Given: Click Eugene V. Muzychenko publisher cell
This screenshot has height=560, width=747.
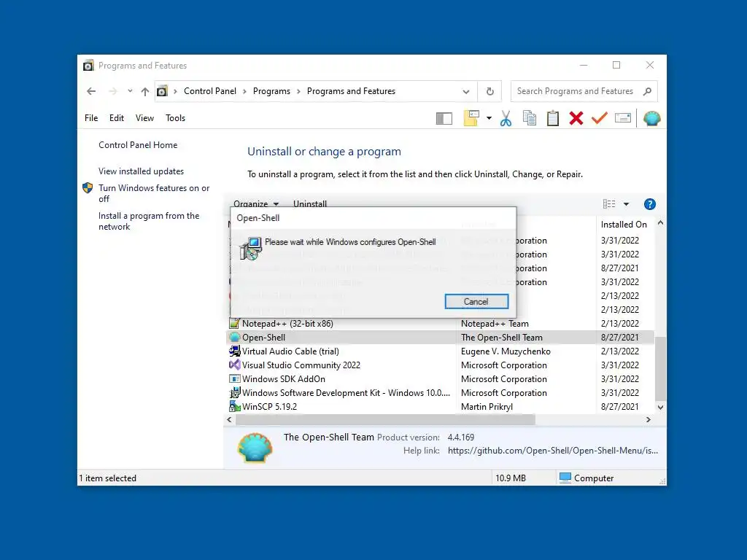Looking at the screenshot, I should tap(506, 351).
